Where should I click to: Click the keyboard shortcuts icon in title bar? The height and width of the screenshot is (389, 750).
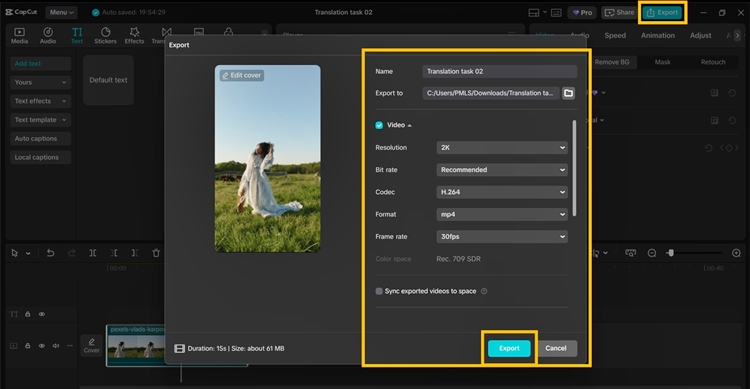coord(556,13)
